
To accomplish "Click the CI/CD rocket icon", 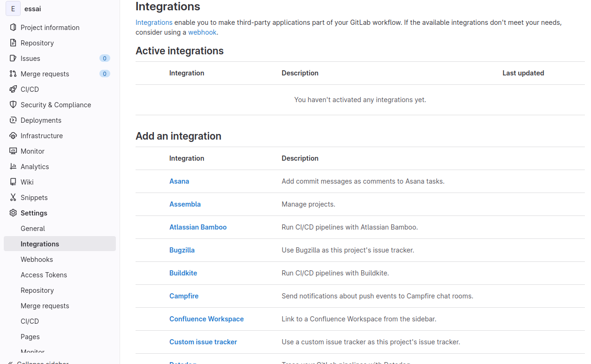I will (13, 89).
